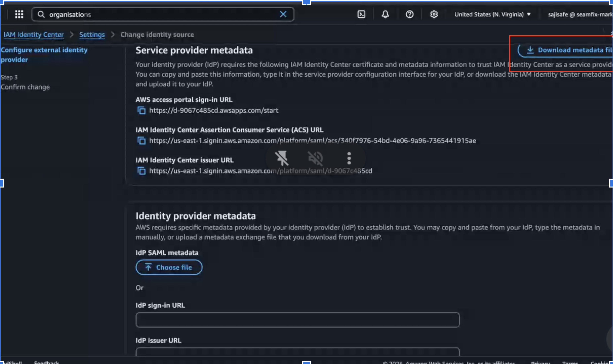The width and height of the screenshot is (613, 364).
Task: Toggle the muted speaker icon
Action: 315,158
